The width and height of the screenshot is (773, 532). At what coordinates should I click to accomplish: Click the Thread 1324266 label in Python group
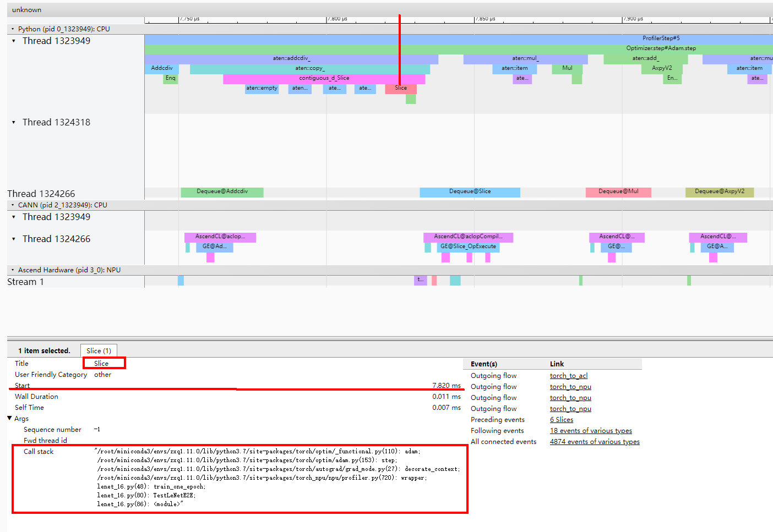(41, 194)
